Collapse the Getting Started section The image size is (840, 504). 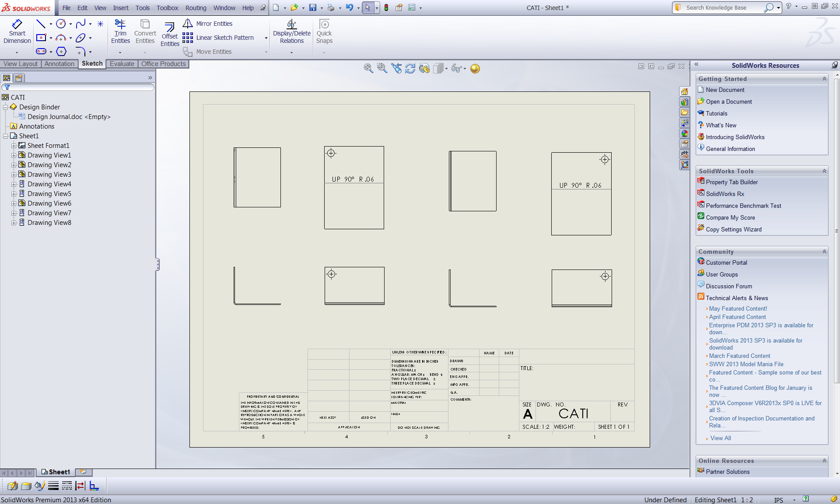(824, 79)
